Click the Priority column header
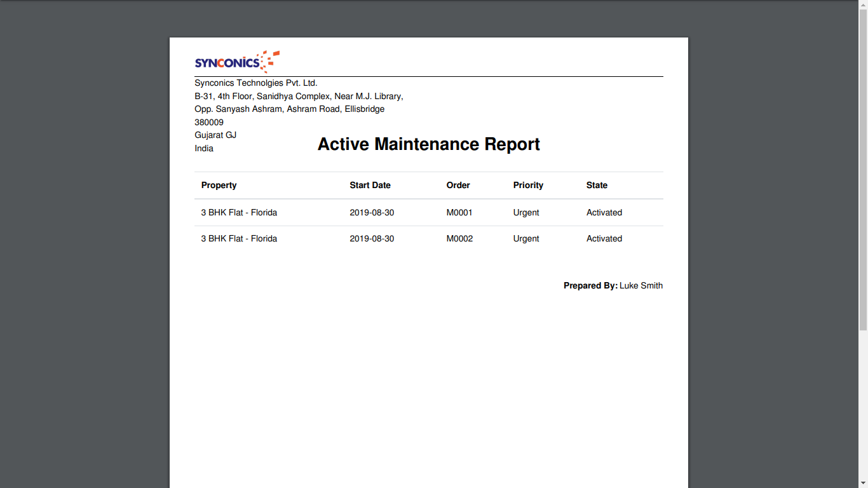The width and height of the screenshot is (868, 488). 528,186
